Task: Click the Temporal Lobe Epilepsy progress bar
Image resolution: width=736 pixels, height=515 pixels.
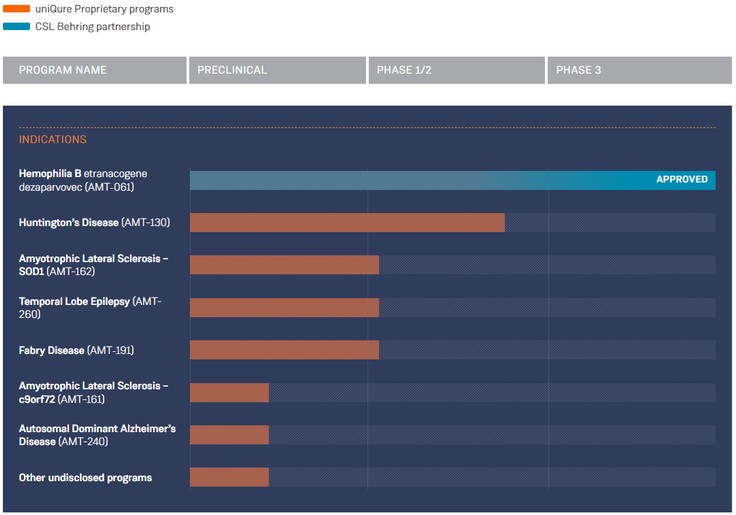Action: 284,308
